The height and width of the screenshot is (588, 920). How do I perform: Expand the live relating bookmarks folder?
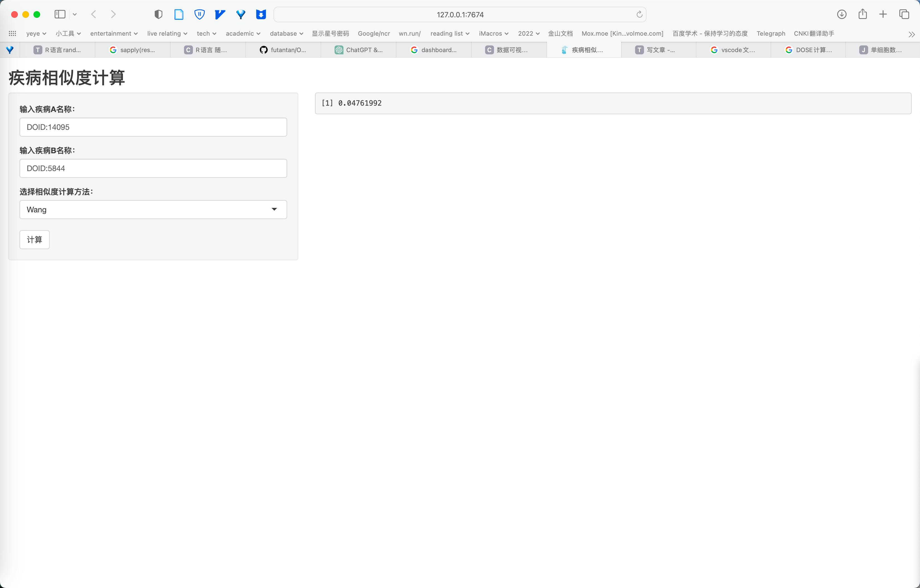click(167, 34)
